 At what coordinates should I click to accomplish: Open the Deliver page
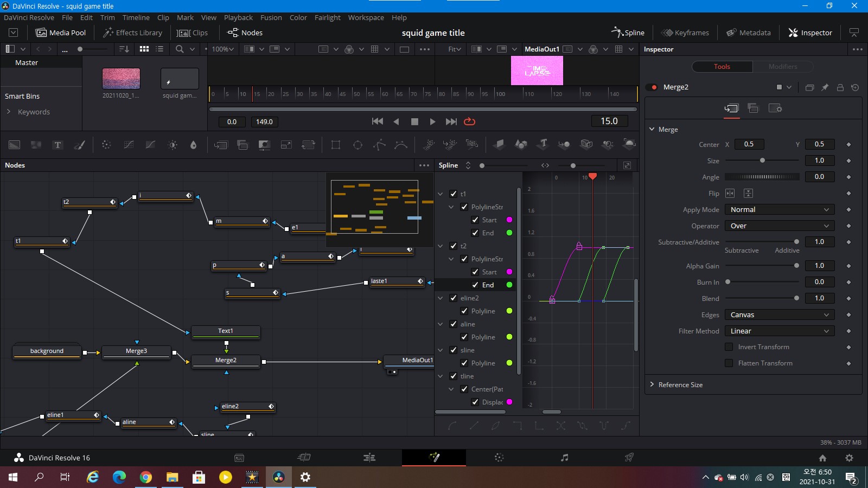pyautogui.click(x=629, y=458)
